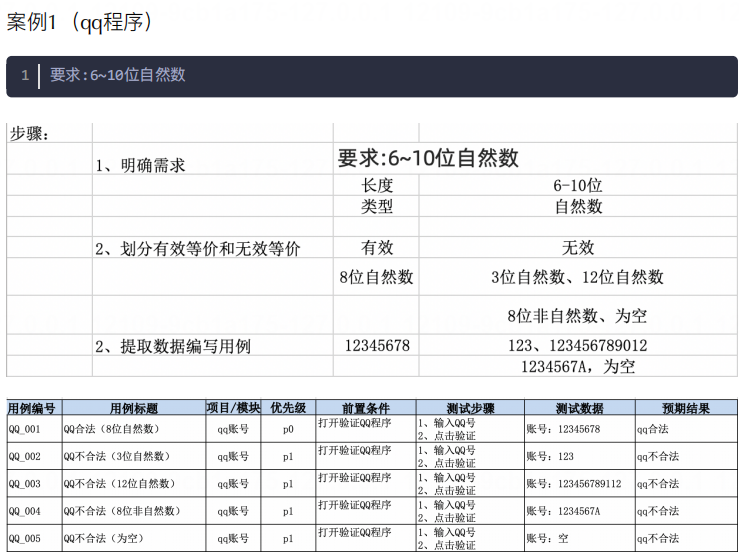Click the 用例标题 column header
This screenshot has height=552, width=739.
[x=134, y=408]
